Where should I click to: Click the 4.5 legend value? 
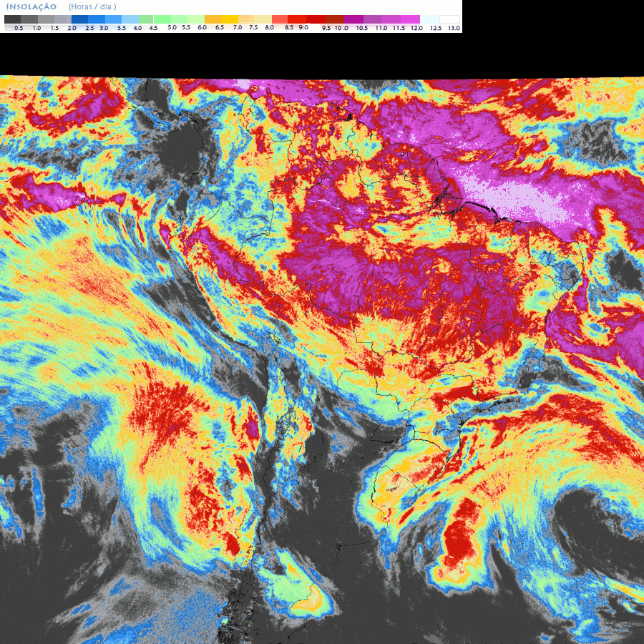click(x=153, y=28)
